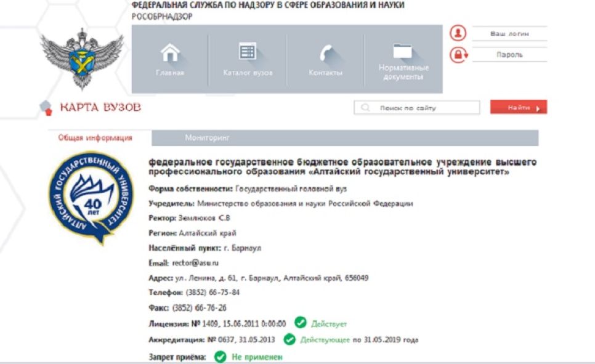Click the green checkmark next to Действует
Screen dimensions: 595x364
pos(300,323)
